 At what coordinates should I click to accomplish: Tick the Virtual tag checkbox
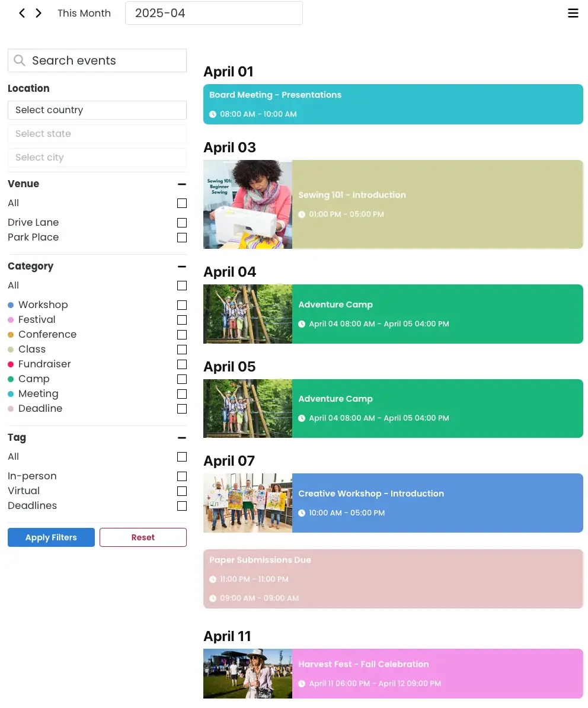(181, 491)
